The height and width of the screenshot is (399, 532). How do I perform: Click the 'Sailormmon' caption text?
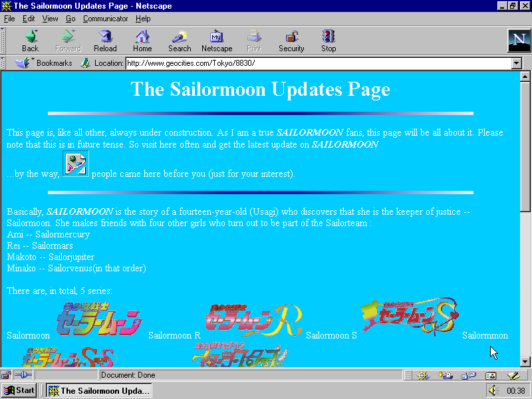tap(485, 335)
